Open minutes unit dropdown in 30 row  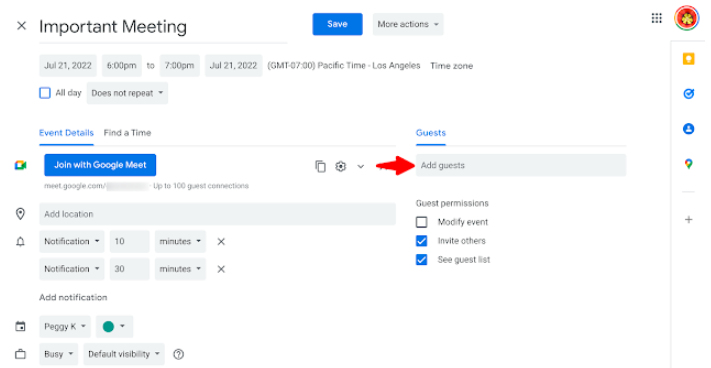(x=180, y=269)
